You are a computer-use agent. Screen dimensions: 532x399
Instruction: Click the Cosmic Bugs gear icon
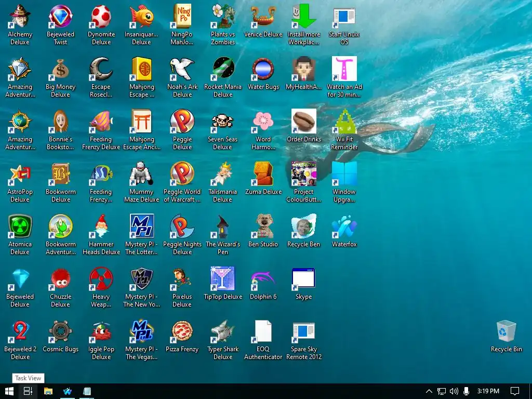pyautogui.click(x=60, y=331)
